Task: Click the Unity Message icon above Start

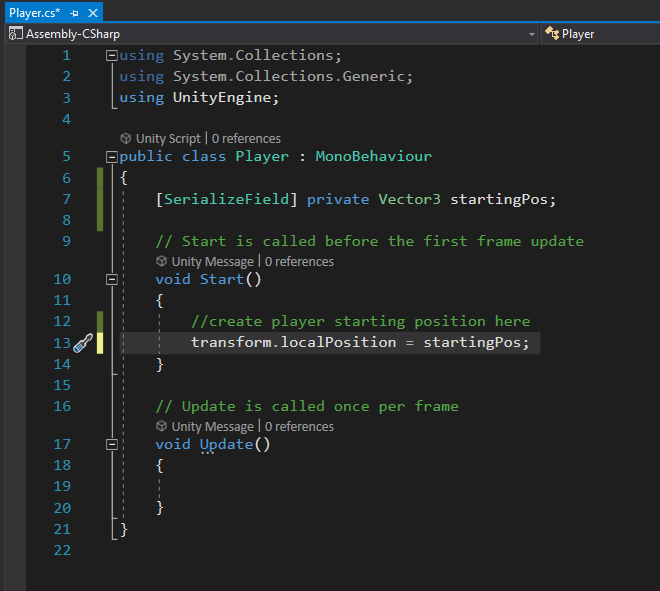Action: point(161,261)
